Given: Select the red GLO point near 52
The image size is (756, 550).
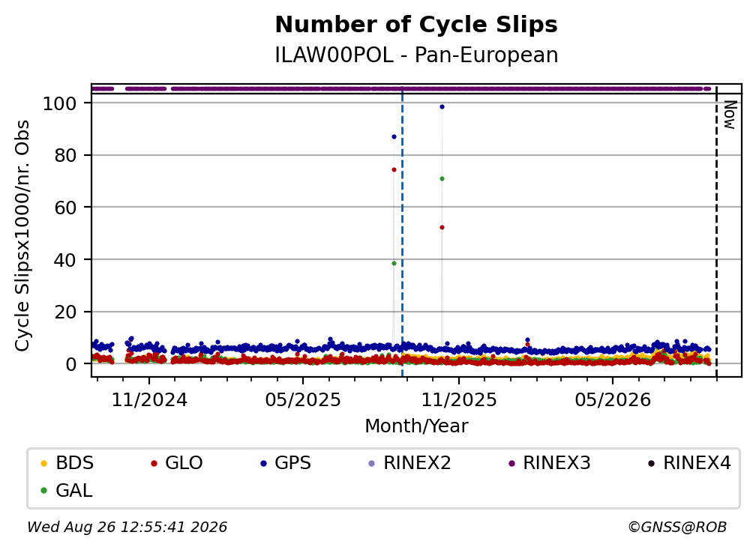Looking at the screenshot, I should point(442,228).
